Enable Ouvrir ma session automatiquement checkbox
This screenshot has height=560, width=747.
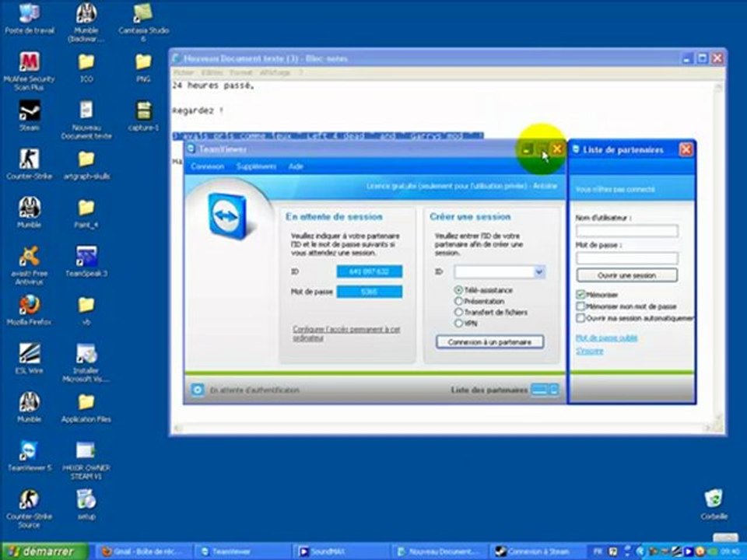[580, 317]
